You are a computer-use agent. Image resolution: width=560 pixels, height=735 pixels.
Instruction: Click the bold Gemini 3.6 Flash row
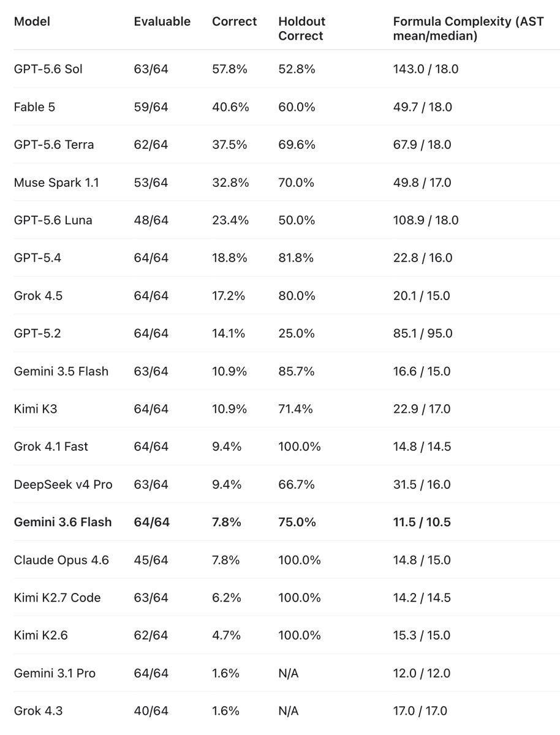point(280,522)
